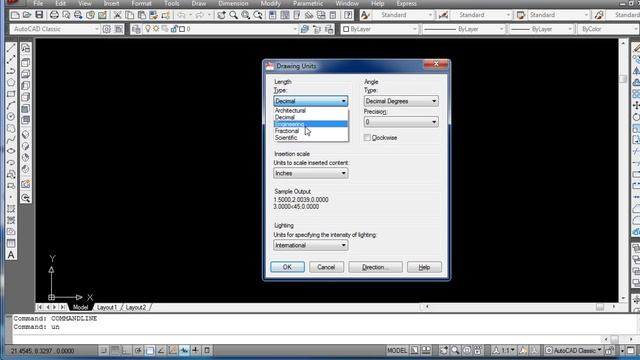Select the Rectangle draw tool
This screenshot has width=640, height=360.
(x=11, y=94)
